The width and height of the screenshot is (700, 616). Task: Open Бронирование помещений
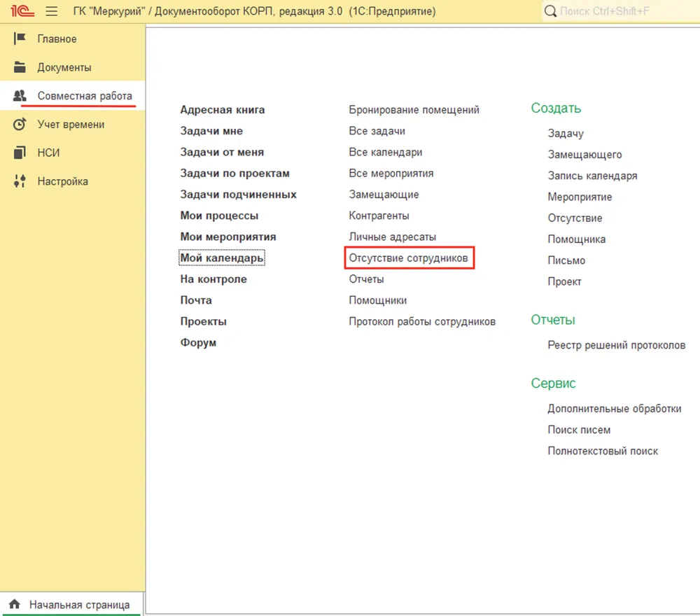[x=414, y=110]
